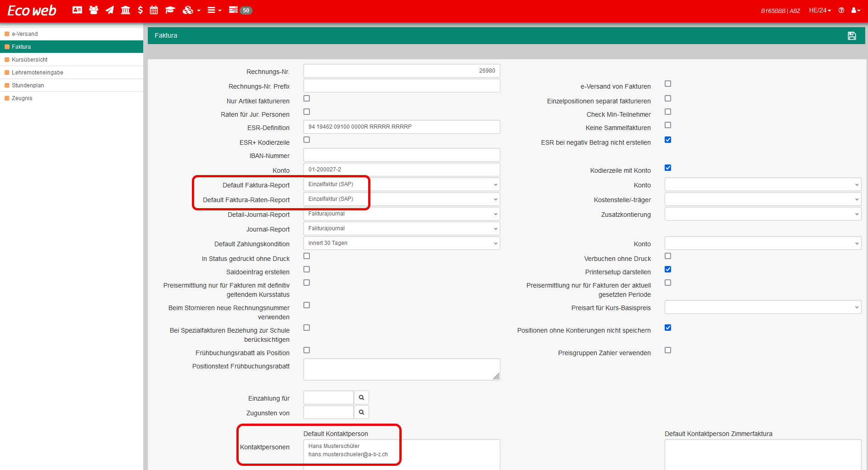This screenshot has height=470, width=868.
Task: Open the institution building icon
Action: pyautogui.click(x=125, y=10)
